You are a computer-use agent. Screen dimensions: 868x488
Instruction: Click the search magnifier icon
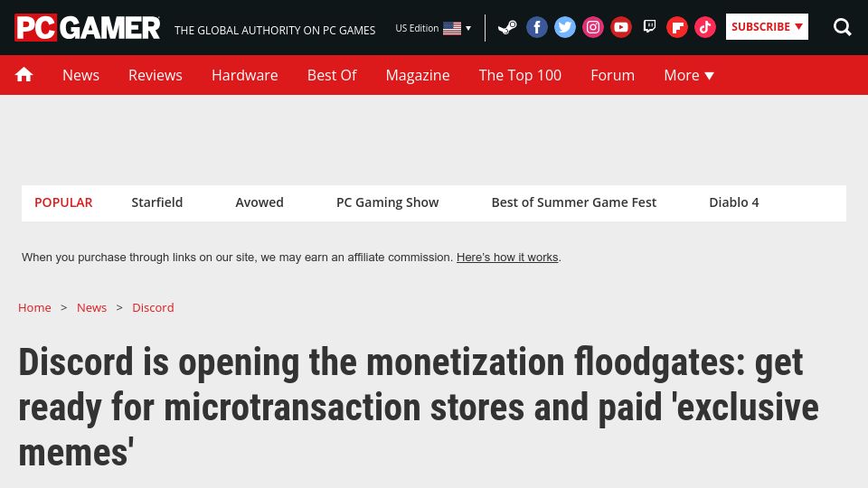843,27
